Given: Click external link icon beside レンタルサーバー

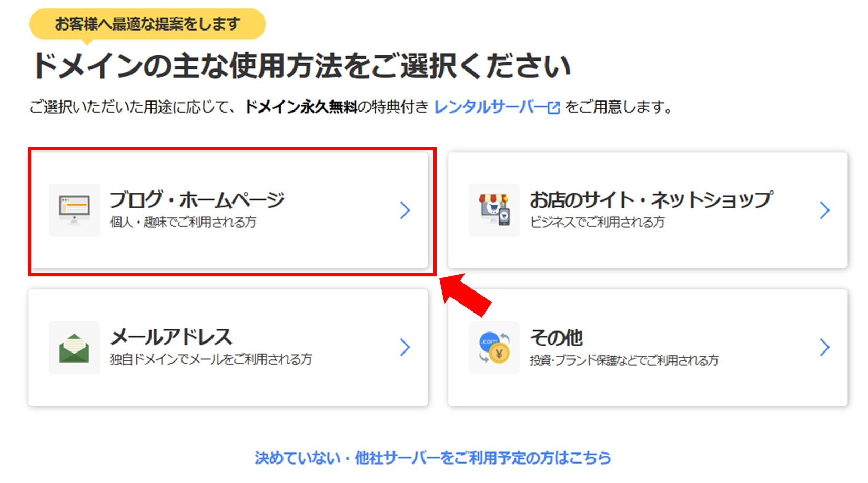Looking at the screenshot, I should (x=553, y=108).
